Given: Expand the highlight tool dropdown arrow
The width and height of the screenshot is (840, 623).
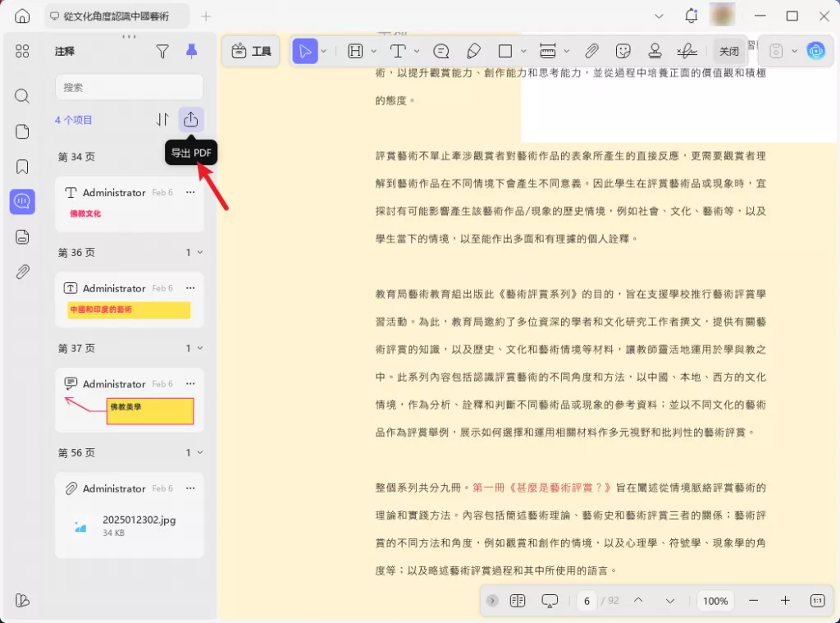Looking at the screenshot, I should (373, 51).
